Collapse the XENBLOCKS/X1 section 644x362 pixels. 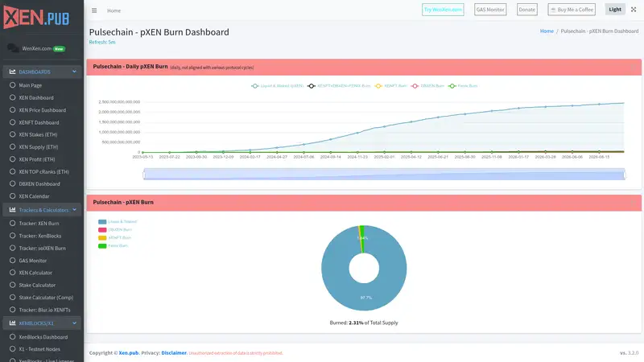pyautogui.click(x=42, y=323)
